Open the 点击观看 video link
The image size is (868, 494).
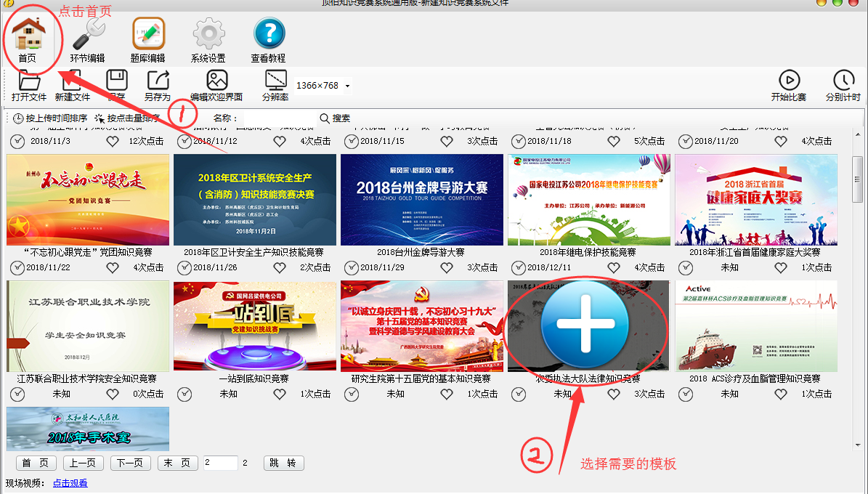[x=70, y=482]
